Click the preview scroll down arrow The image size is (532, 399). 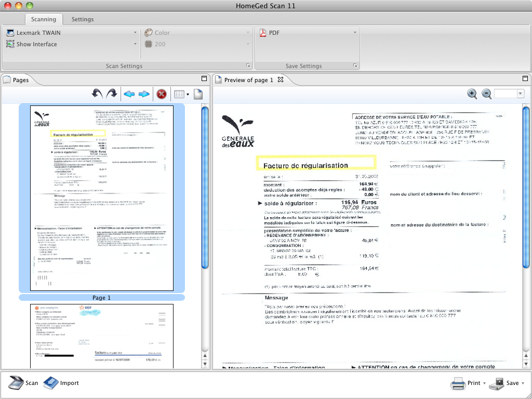pyautogui.click(x=526, y=364)
